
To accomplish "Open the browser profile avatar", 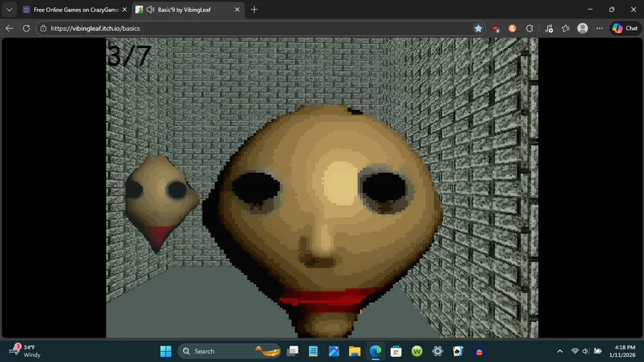I will coord(582,29).
